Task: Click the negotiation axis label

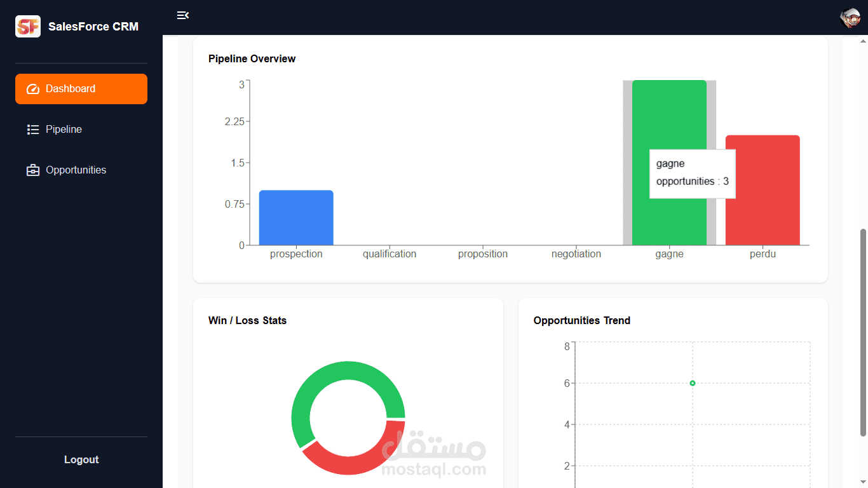Action: click(x=576, y=254)
